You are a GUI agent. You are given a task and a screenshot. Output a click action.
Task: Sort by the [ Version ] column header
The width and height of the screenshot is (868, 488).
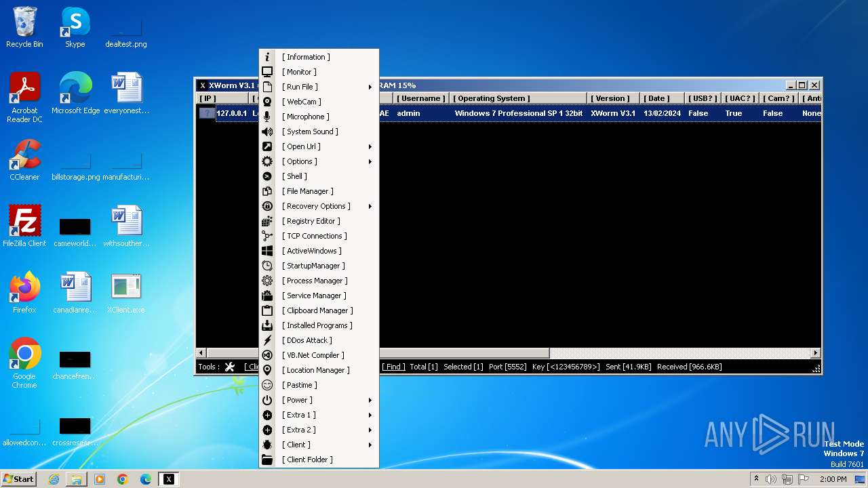coord(613,98)
